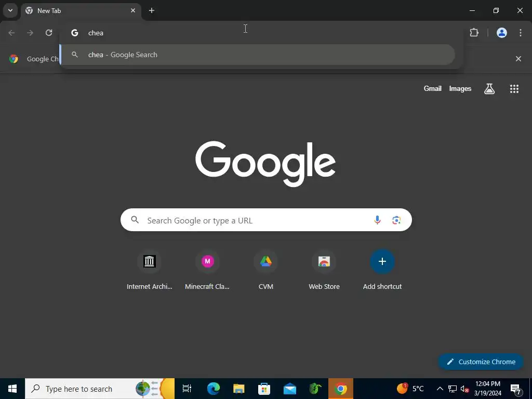This screenshot has width=532, height=399.
Task: Click the Google G icon in address bar
Action: (x=75, y=33)
